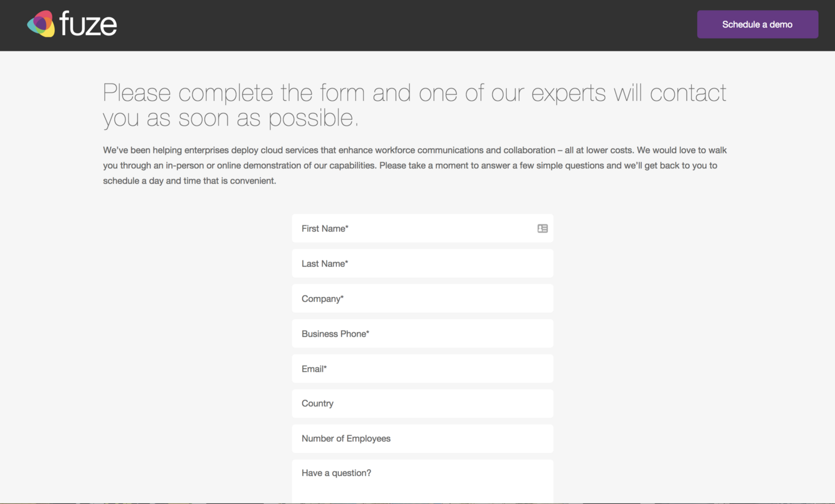Focus the Business Phone field
The width and height of the screenshot is (835, 504).
(422, 334)
